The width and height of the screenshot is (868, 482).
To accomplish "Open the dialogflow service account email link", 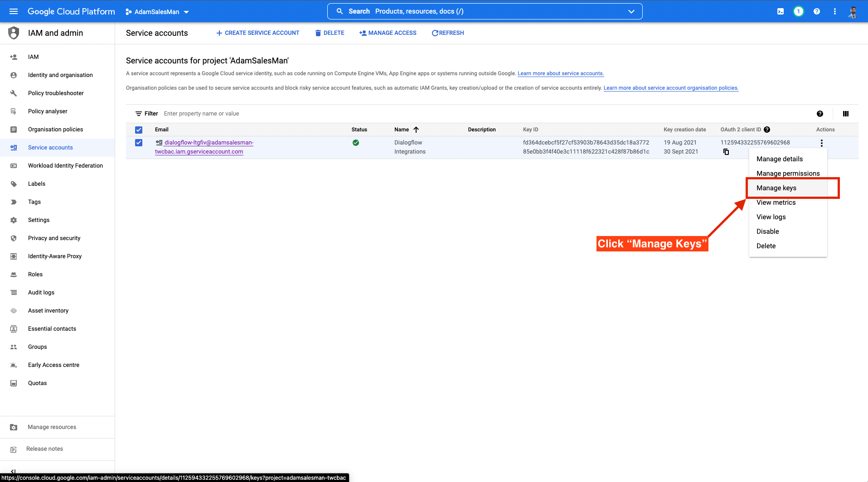I will [x=204, y=147].
